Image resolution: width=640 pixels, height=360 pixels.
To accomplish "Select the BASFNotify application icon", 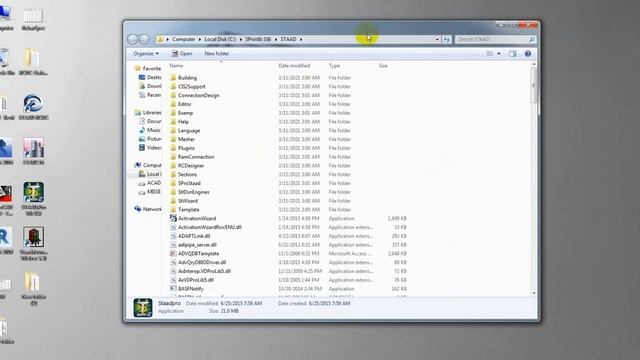I will click(x=173, y=289).
